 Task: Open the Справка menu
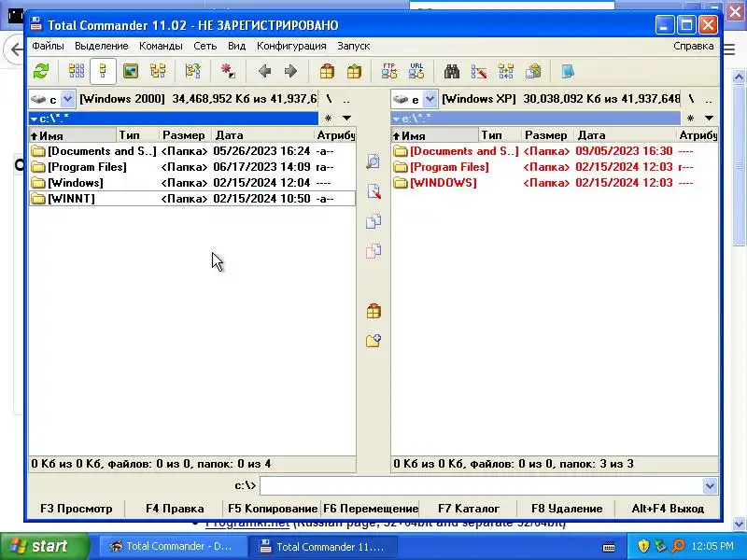pyautogui.click(x=693, y=46)
